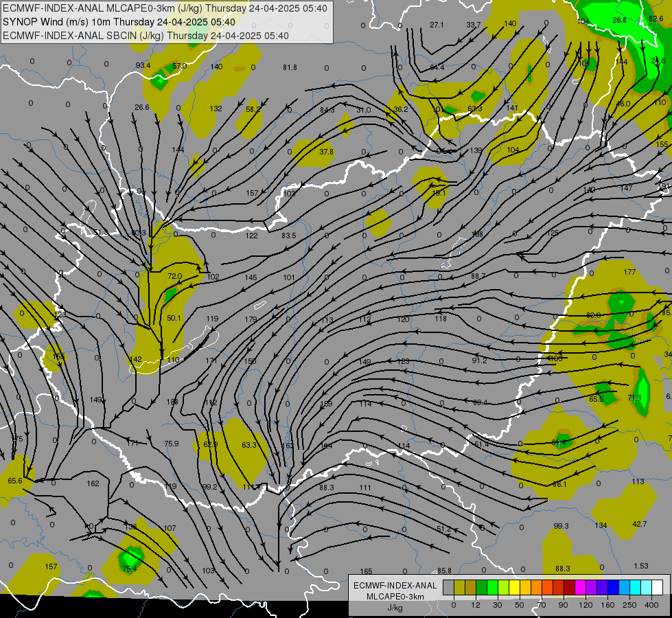This screenshot has width=672, height=618.
Task: Click the lime yellow-green legend swatch
Action: point(504,588)
